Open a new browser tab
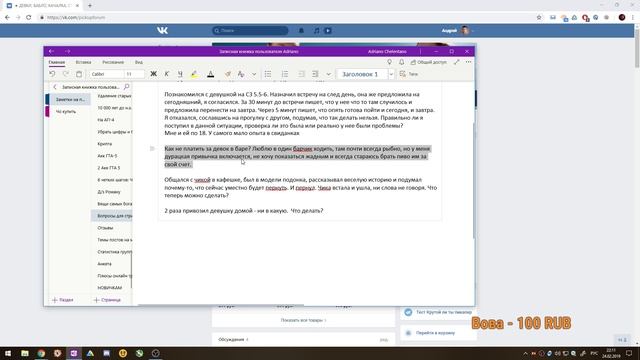The height and width of the screenshot is (360, 640). pos(90,6)
